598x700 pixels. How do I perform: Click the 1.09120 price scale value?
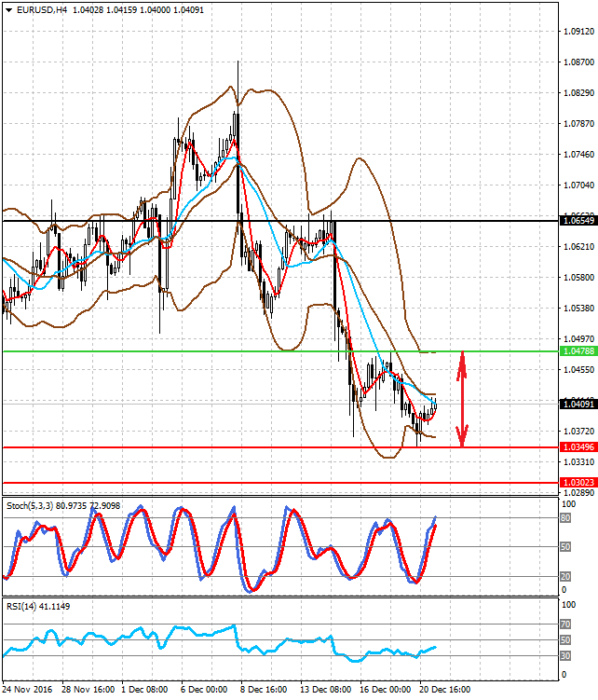click(578, 32)
